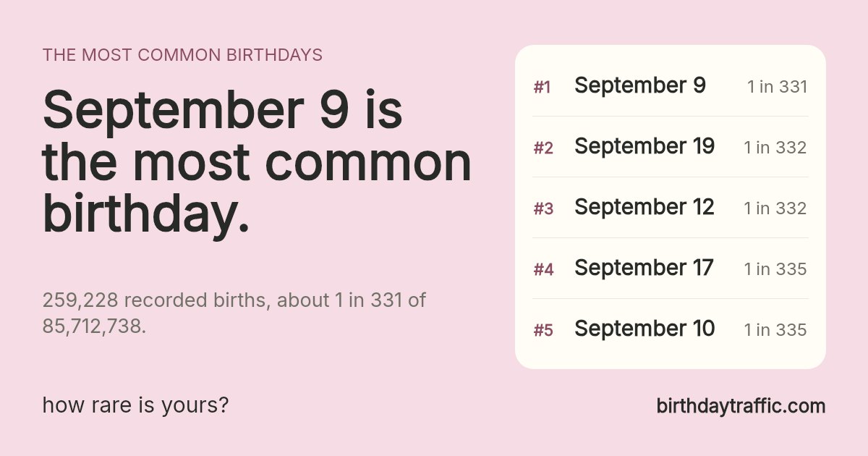Click The Most Common Birthdays heading

click(182, 55)
